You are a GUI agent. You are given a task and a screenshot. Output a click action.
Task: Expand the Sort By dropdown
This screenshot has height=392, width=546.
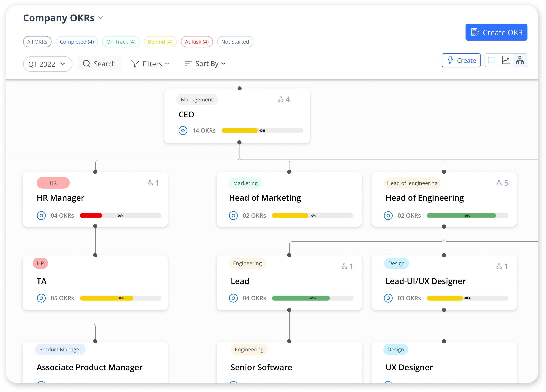click(x=205, y=64)
